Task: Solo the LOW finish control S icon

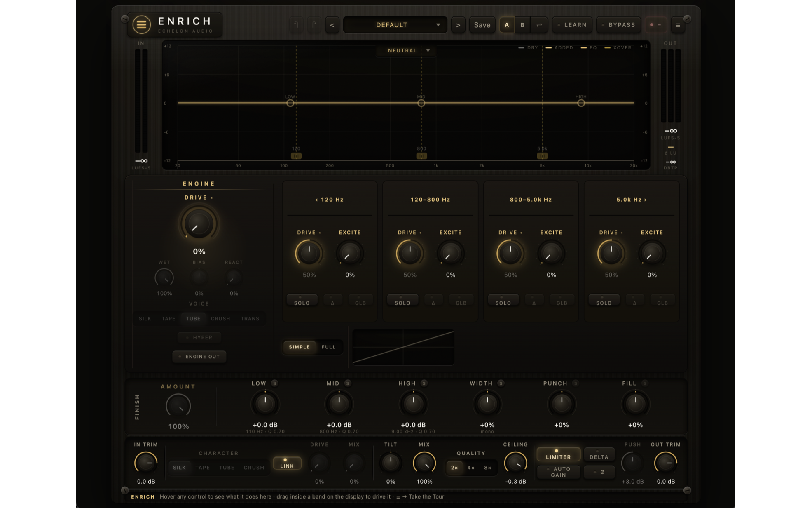Action: (x=275, y=383)
